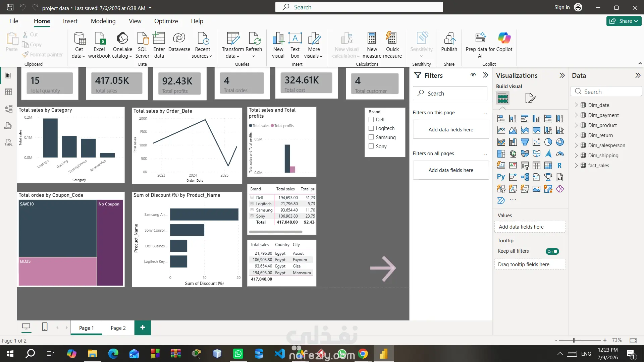
Task: Add a new page with plus button
Action: 143,327
